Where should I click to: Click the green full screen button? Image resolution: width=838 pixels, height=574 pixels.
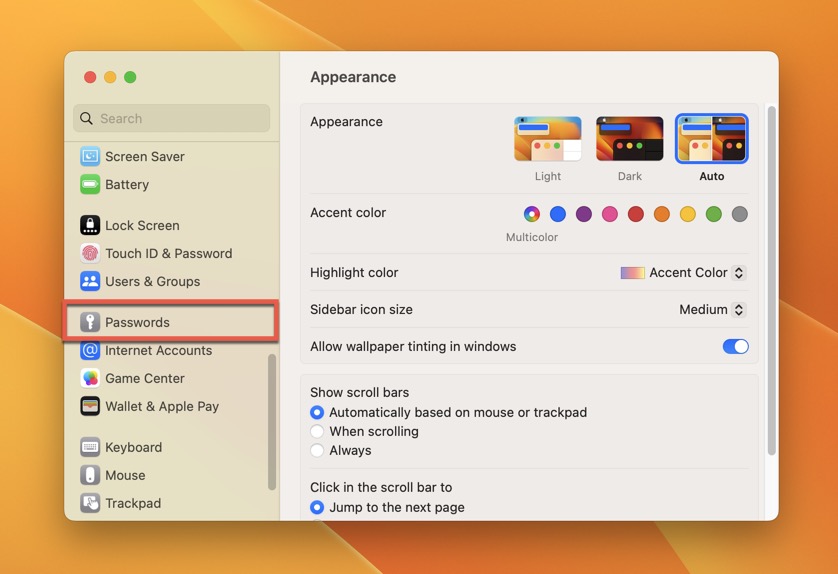tap(130, 77)
